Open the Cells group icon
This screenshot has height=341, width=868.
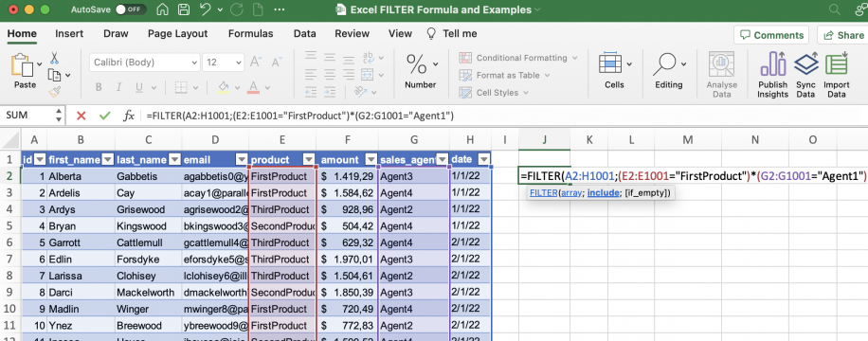pos(610,63)
